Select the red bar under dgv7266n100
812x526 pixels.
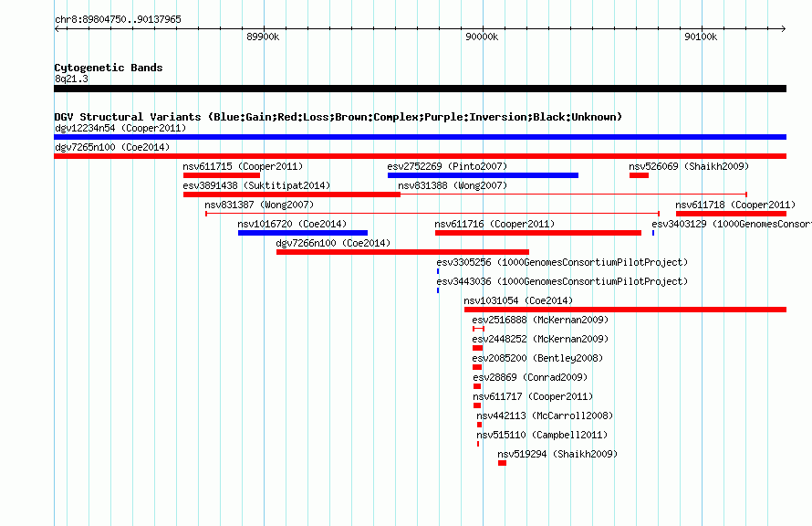coord(403,252)
